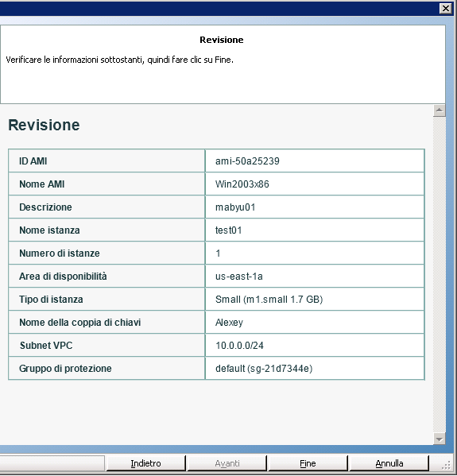Click the 10.0.0.0/24 subnet value
This screenshot has width=457, height=476.
[x=239, y=346]
